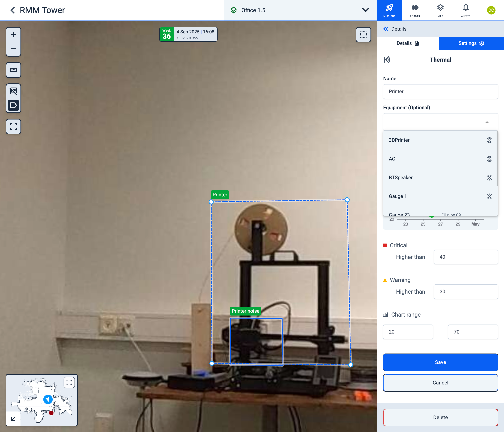Click the top-right Printer box handle

point(347,200)
